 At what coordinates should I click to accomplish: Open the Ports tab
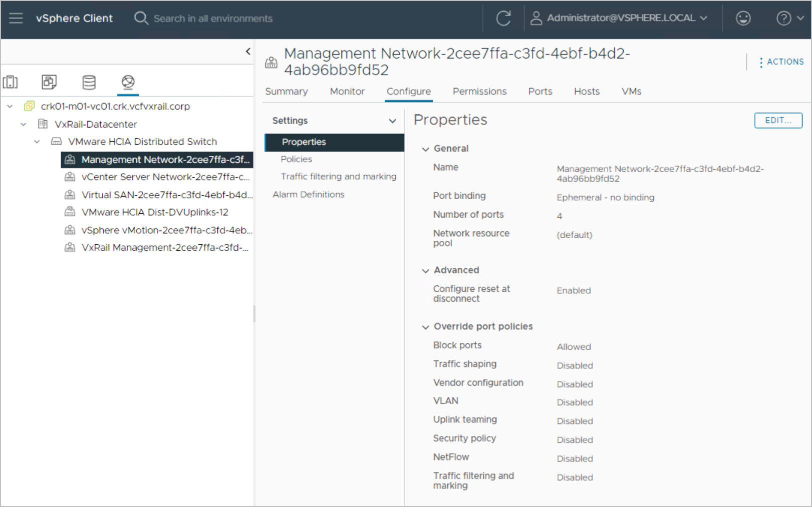(539, 92)
